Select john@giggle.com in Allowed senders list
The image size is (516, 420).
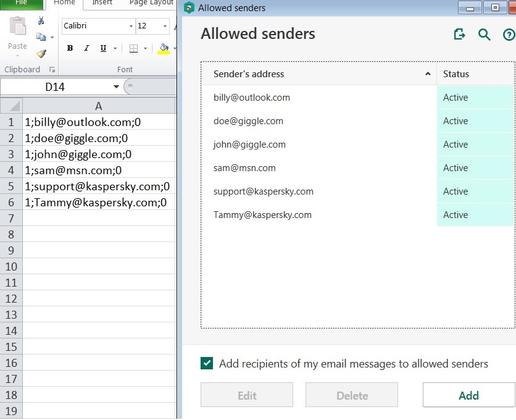click(x=249, y=145)
